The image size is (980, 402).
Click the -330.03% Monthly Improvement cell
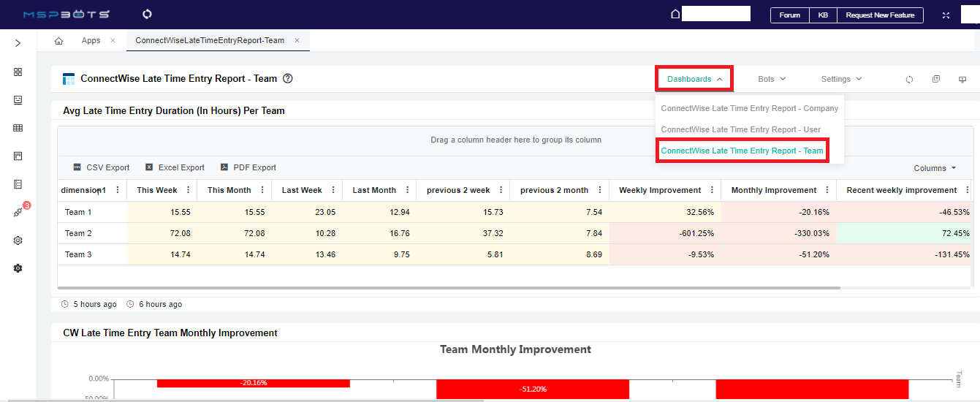(x=779, y=233)
